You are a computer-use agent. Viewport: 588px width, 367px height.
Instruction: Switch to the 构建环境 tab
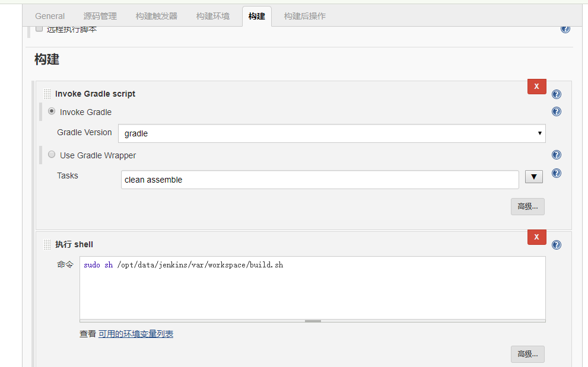point(212,16)
